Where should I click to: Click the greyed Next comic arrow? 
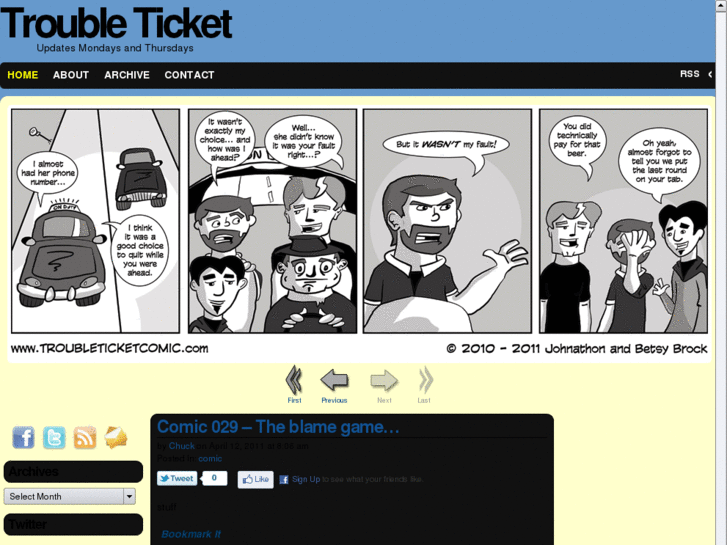tap(384, 380)
